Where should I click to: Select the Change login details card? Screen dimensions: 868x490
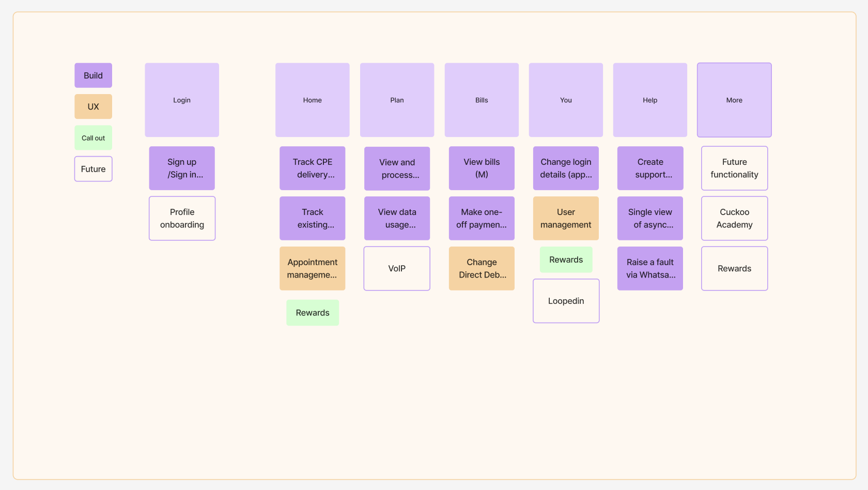click(x=566, y=169)
